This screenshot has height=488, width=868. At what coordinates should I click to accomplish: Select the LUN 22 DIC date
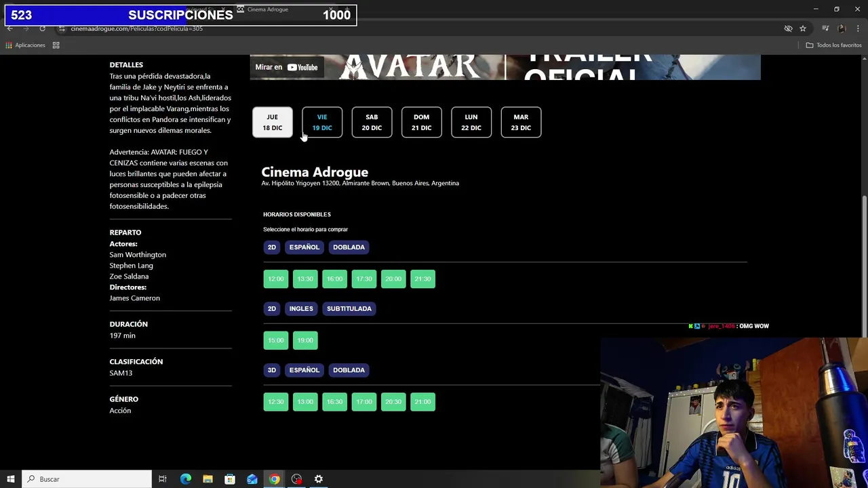coord(471,122)
